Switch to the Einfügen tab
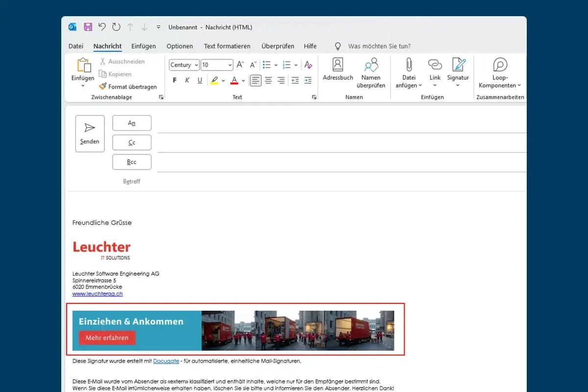This screenshot has width=588, height=392. pyautogui.click(x=144, y=46)
